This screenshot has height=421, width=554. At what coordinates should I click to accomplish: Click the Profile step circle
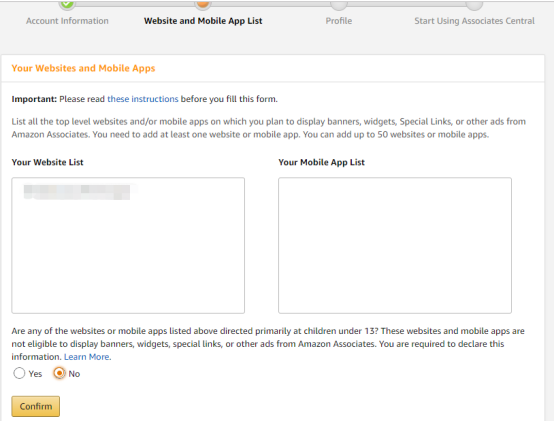coord(338,4)
